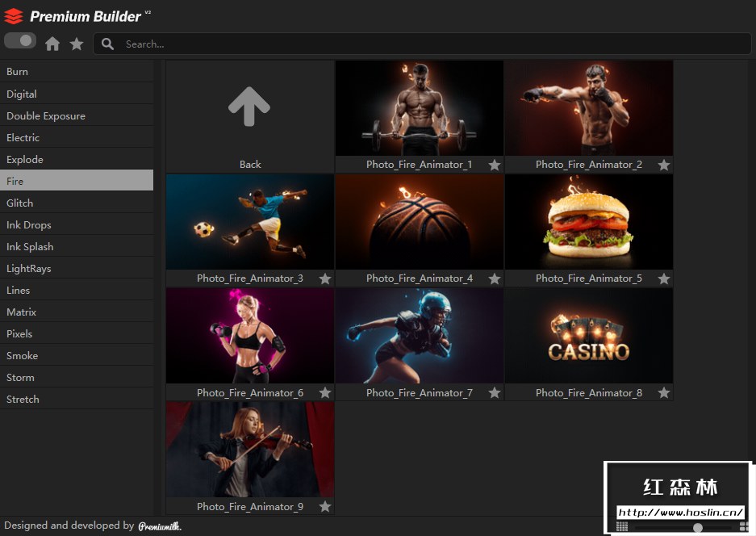Click the large grid view icon

744,527
